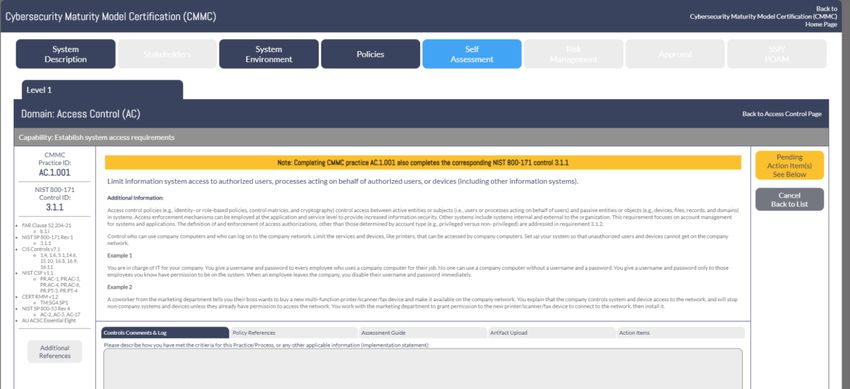
Task: Select the Self Assessment step
Action: click(472, 54)
